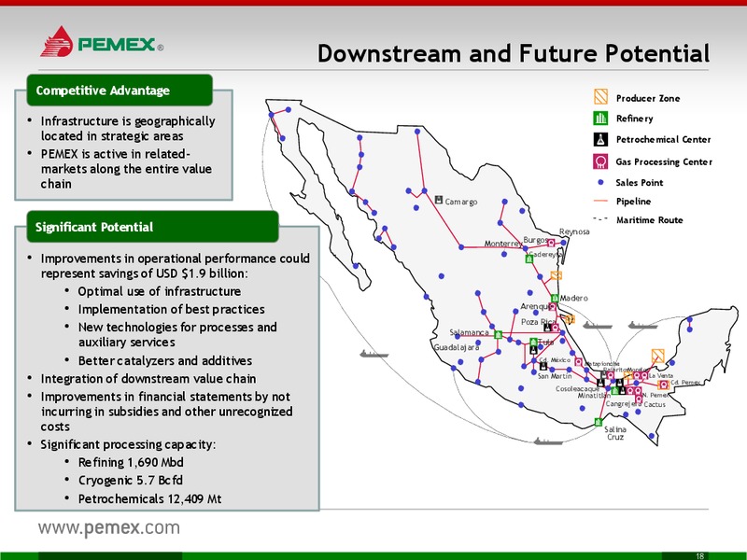The image size is (747, 560).
Task: Click the large producer zone marker on Yucatan
Action: tap(658, 356)
